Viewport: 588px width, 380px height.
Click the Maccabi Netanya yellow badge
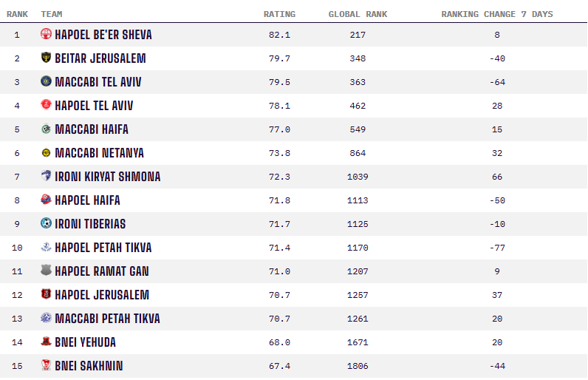click(46, 152)
